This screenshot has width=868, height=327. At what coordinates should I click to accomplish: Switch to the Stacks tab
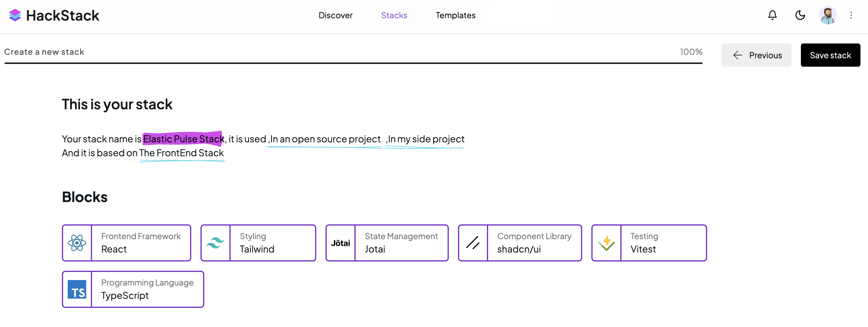pyautogui.click(x=394, y=15)
